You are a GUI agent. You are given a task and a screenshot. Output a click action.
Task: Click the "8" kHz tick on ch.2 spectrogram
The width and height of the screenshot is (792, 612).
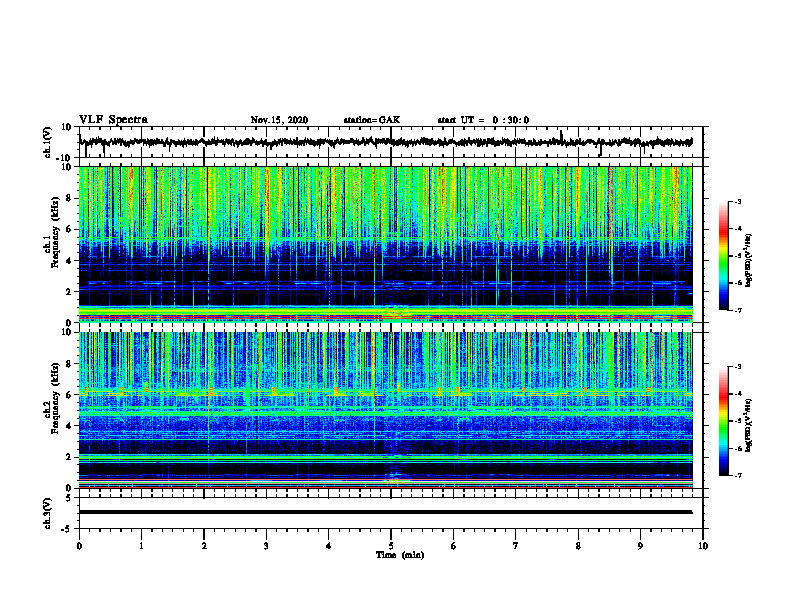coord(70,364)
